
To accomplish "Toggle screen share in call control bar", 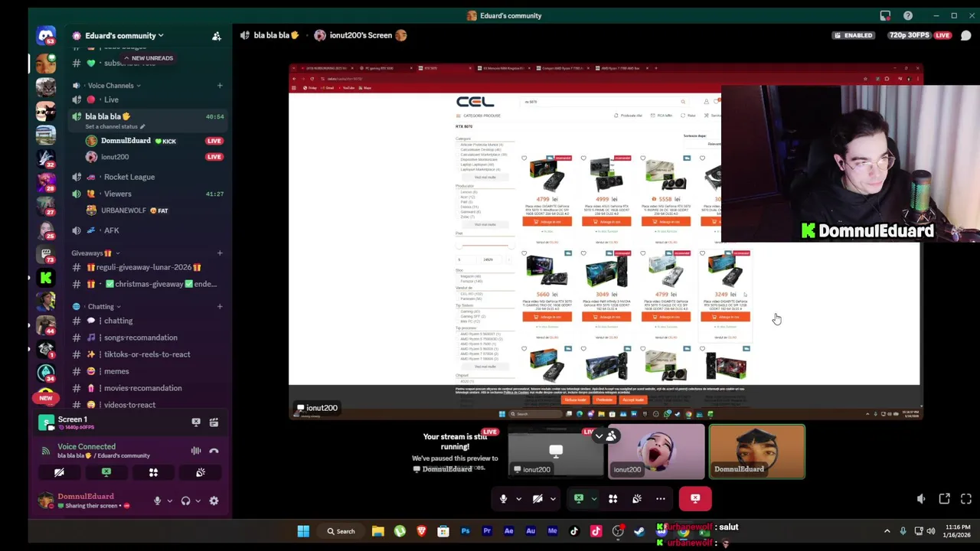I will [x=579, y=499].
